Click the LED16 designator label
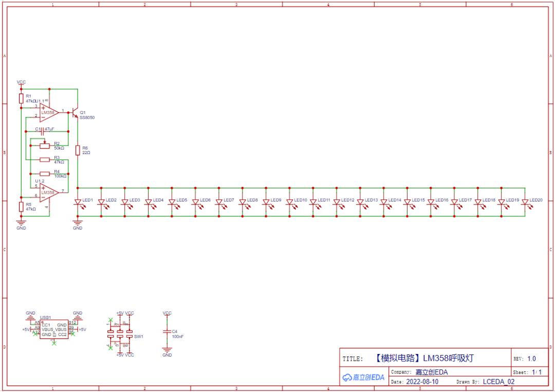The height and width of the screenshot is (392, 555). (442, 200)
